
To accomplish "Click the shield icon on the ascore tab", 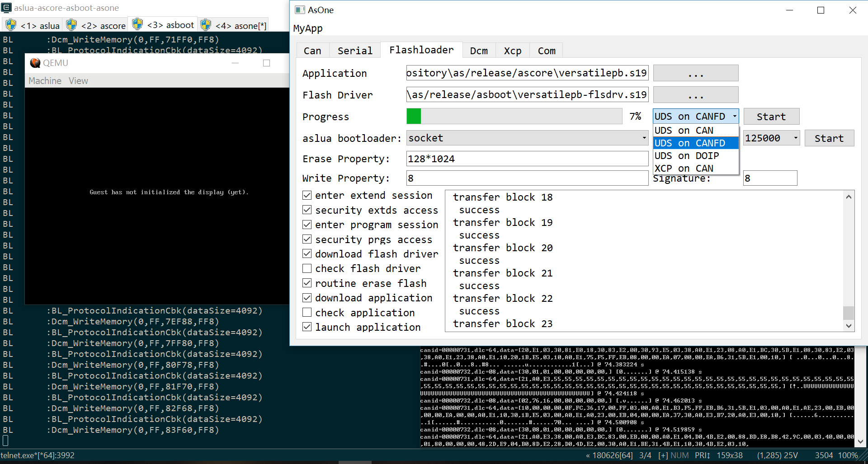I will click(x=71, y=25).
